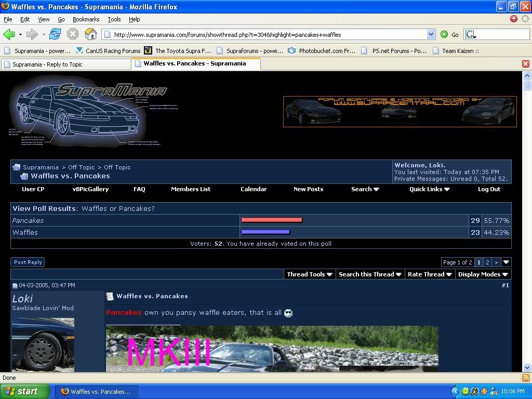Click the Google search input field
The width and height of the screenshot is (532, 399).
pyautogui.click(x=503, y=34)
